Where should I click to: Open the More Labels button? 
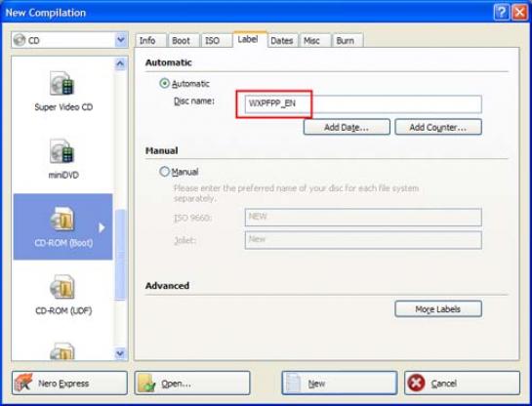(438, 309)
